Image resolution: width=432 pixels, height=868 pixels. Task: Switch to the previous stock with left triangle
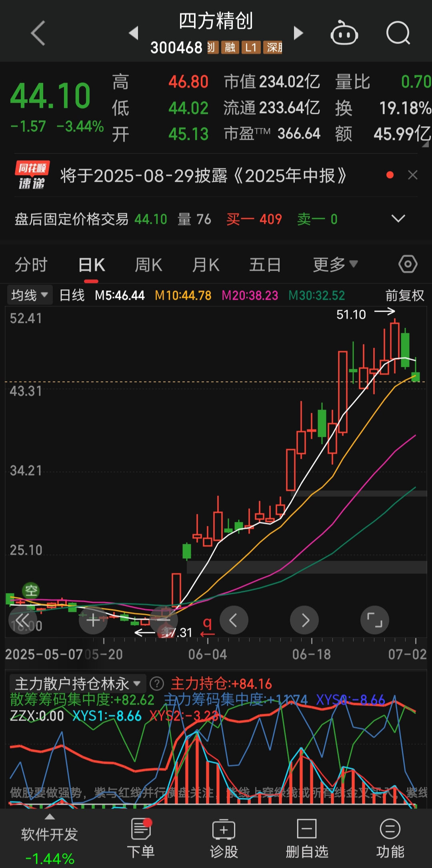coord(134,33)
